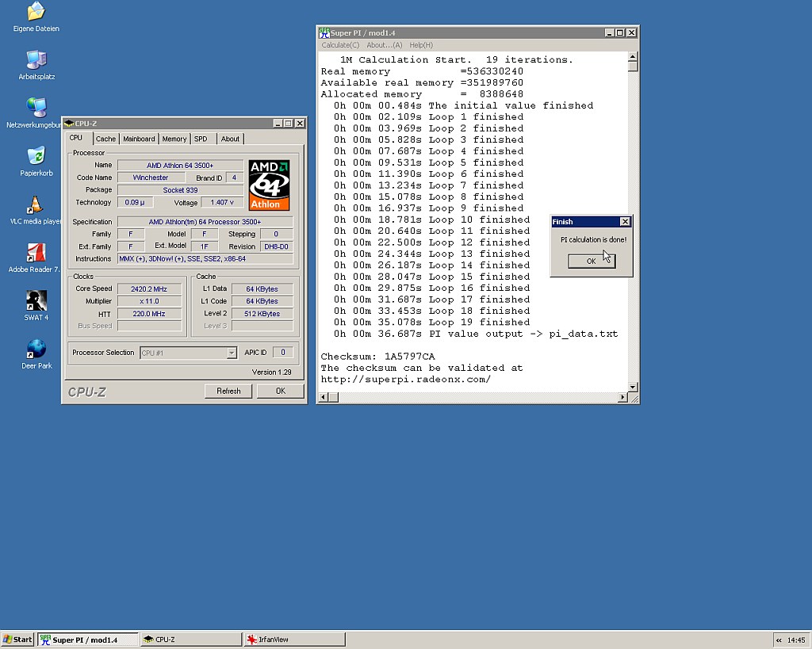Viewport: 812px width, 649px height.
Task: Switch to the About tab in CPU-Z
Action: (230, 139)
